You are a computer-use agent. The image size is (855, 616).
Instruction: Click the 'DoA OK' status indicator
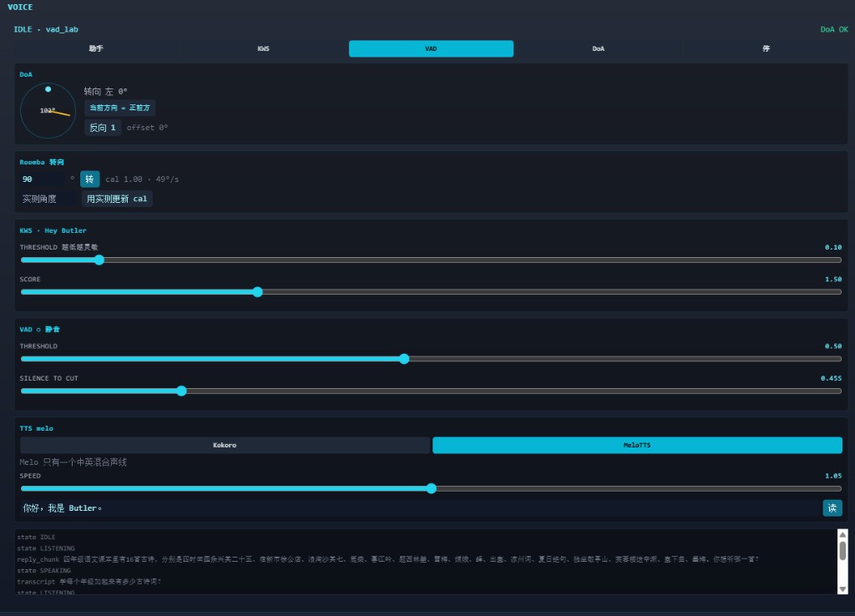[834, 29]
